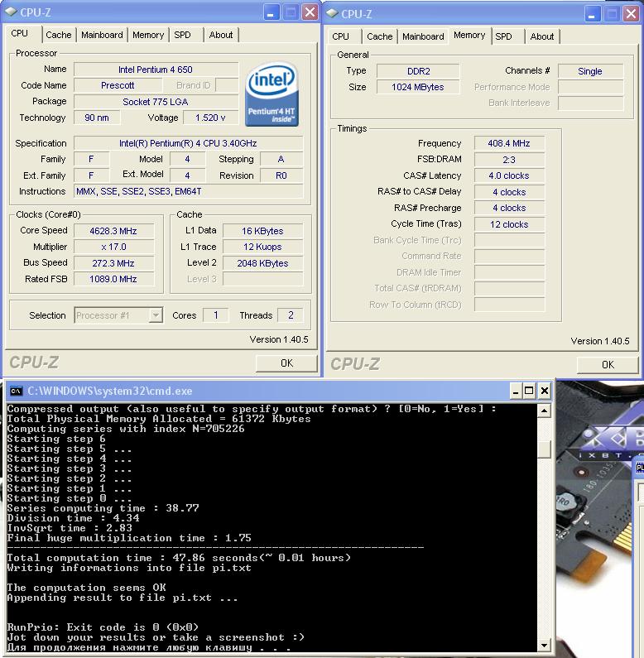This screenshot has width=644, height=658.
Task: Click the cmd.exe scrollbar thumb
Action: 544,449
